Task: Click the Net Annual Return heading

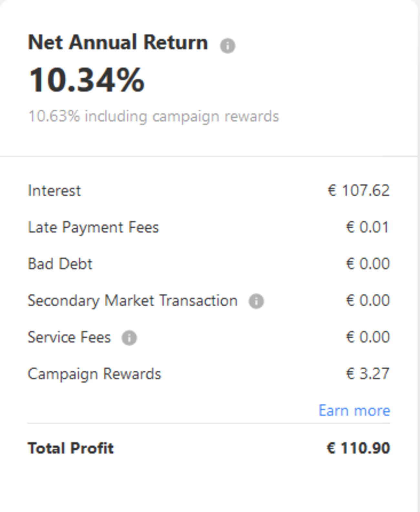Action: point(118,42)
